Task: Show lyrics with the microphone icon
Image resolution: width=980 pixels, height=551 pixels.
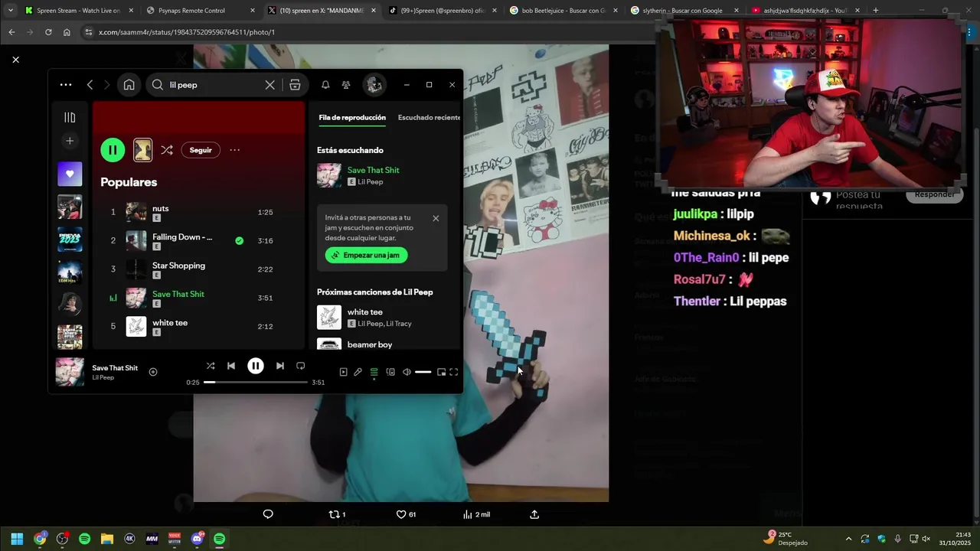Action: 358,372
